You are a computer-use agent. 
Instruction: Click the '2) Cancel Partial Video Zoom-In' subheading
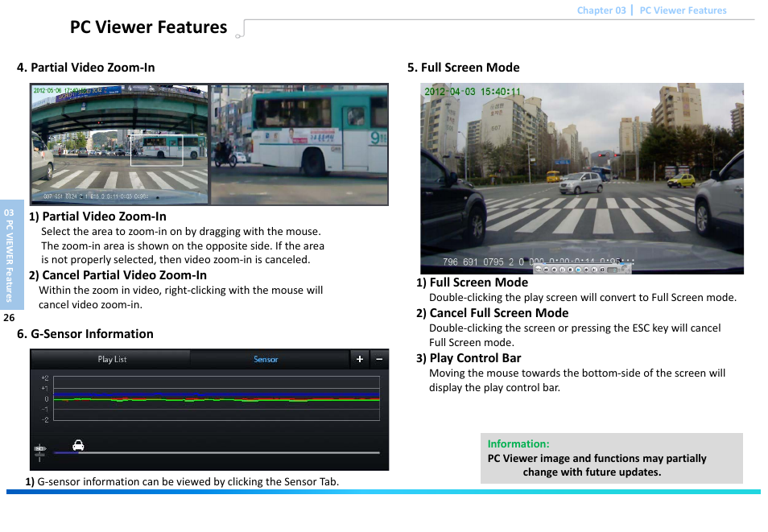click(x=118, y=274)
